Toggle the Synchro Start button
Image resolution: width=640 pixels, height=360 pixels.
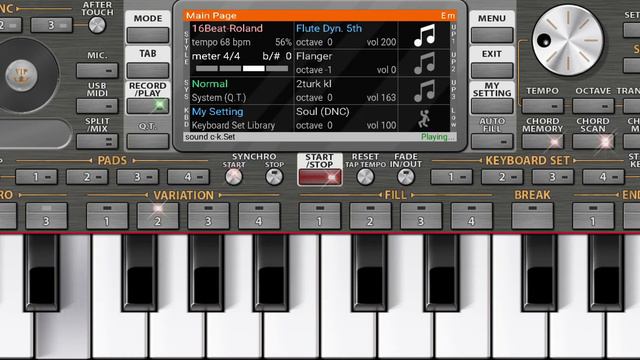click(x=234, y=177)
